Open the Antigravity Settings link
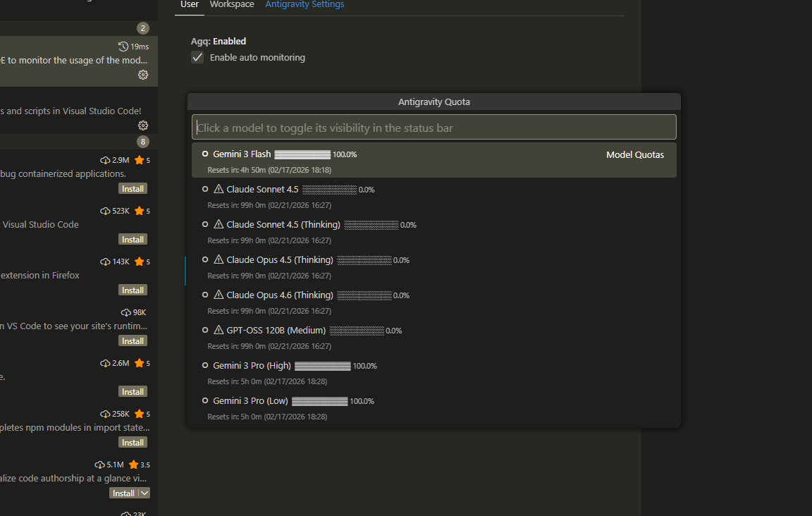 click(304, 4)
